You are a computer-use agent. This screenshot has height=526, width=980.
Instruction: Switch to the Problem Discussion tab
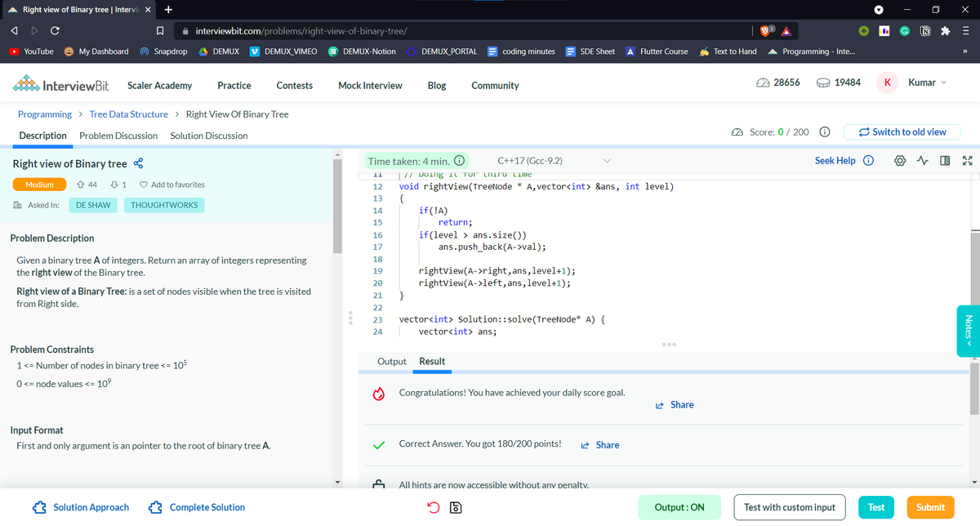coord(118,136)
